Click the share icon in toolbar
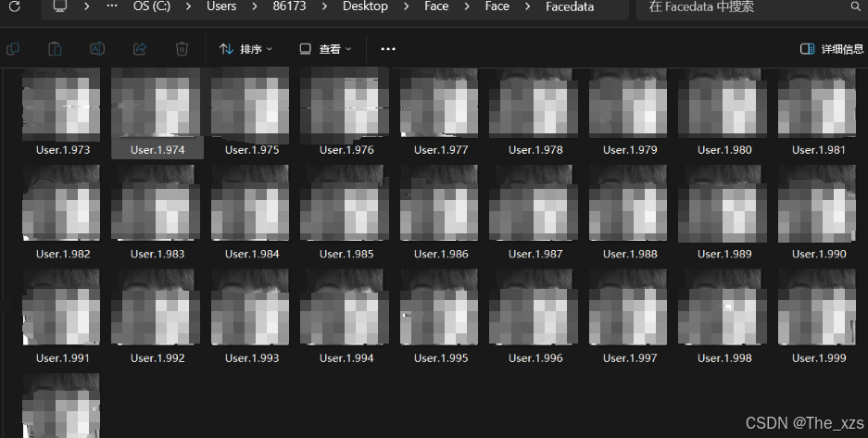This screenshot has height=438, width=868. [140, 49]
